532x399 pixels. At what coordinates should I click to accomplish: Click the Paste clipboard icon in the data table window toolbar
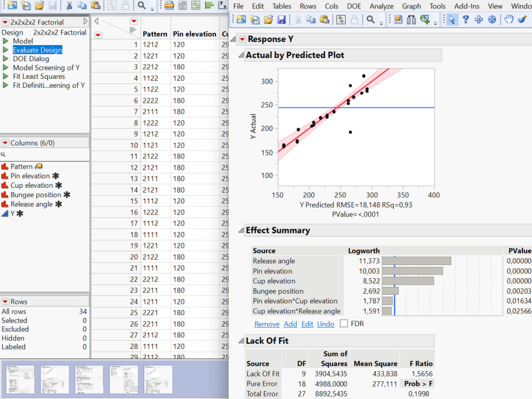[96, 5]
